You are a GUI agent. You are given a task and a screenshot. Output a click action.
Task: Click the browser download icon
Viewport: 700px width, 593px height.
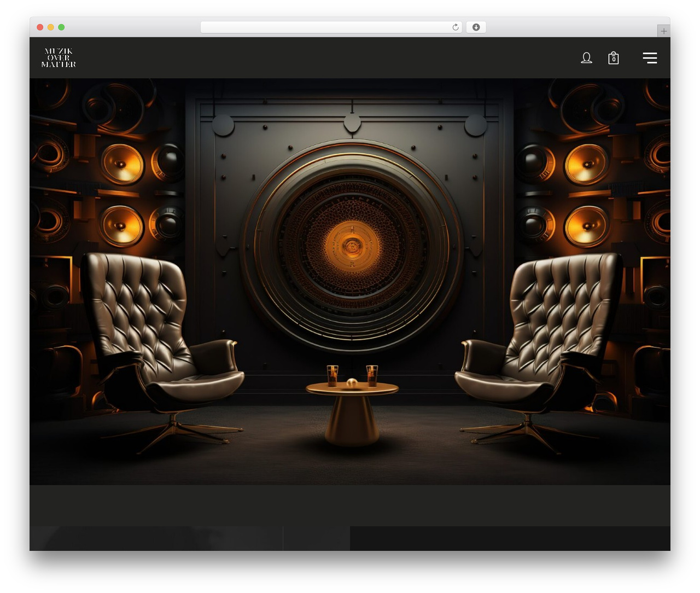[476, 27]
